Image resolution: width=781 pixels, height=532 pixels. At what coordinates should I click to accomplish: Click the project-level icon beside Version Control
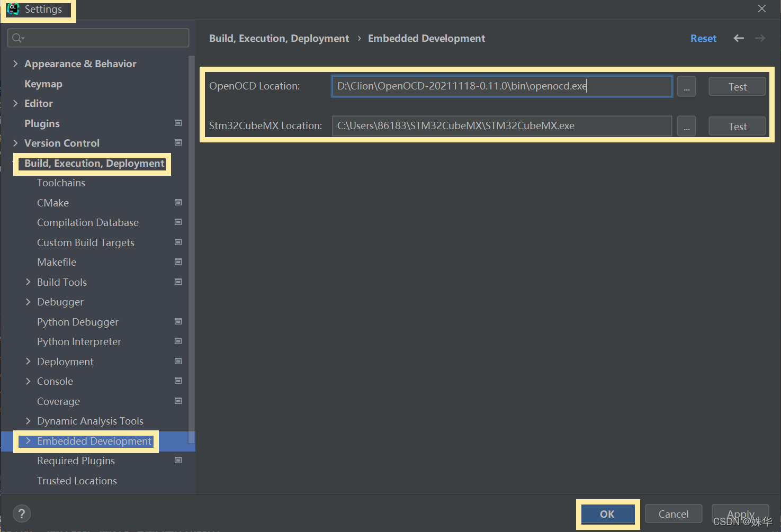coord(178,142)
